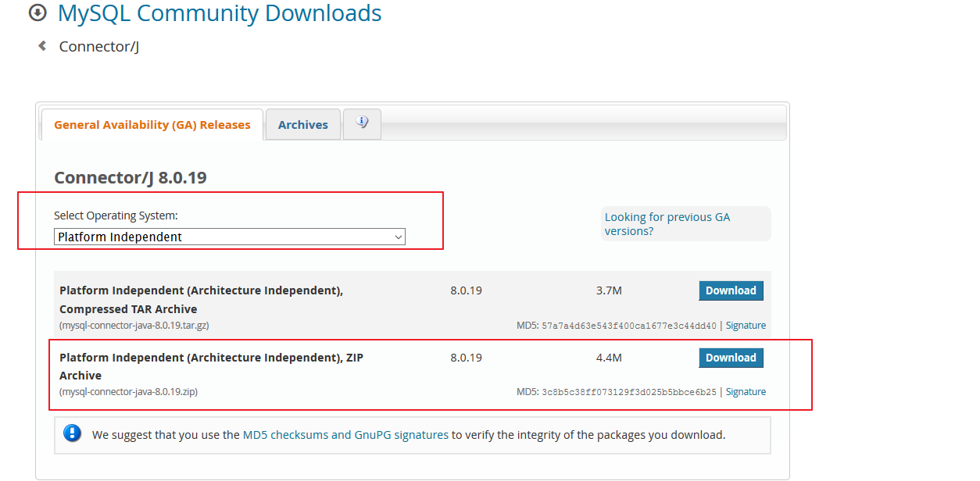Viewport: 980px width, 481px height.
Task: Open the Looking for previous GA versions link
Action: click(x=667, y=224)
